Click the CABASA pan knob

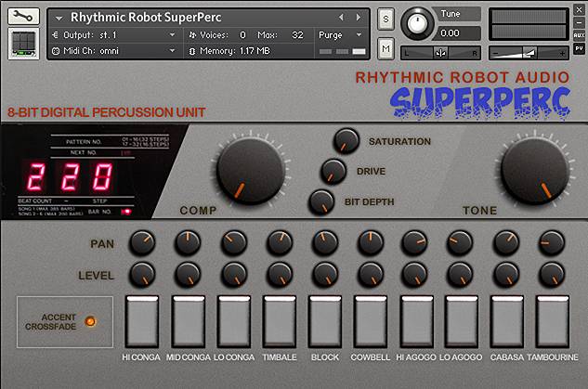506,243
